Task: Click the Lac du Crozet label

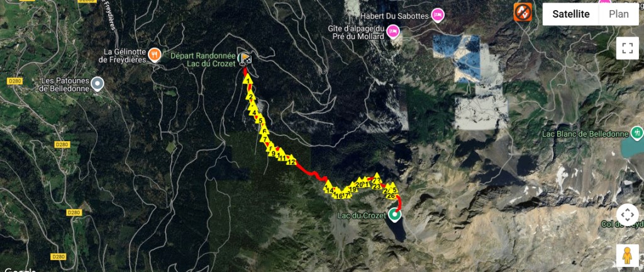Action: tap(362, 216)
